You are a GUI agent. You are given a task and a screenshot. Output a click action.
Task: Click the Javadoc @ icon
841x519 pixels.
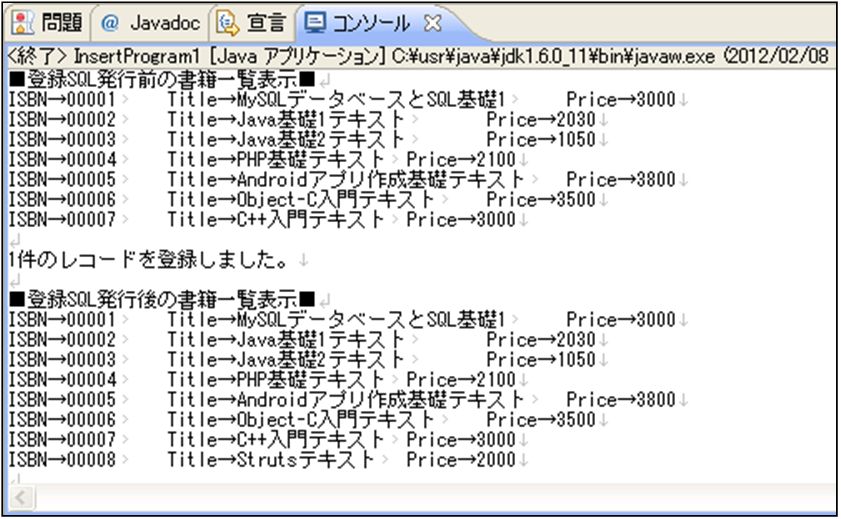(x=110, y=21)
